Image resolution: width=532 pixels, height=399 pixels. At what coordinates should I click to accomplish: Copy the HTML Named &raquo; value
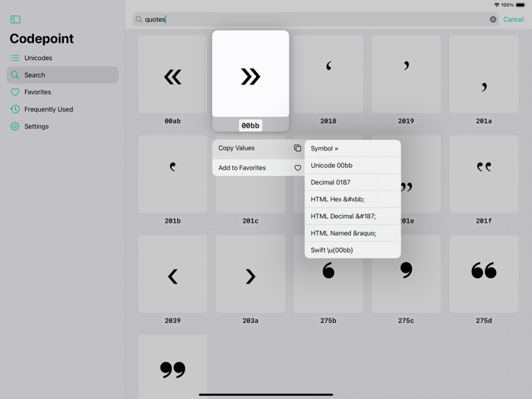[x=353, y=233]
